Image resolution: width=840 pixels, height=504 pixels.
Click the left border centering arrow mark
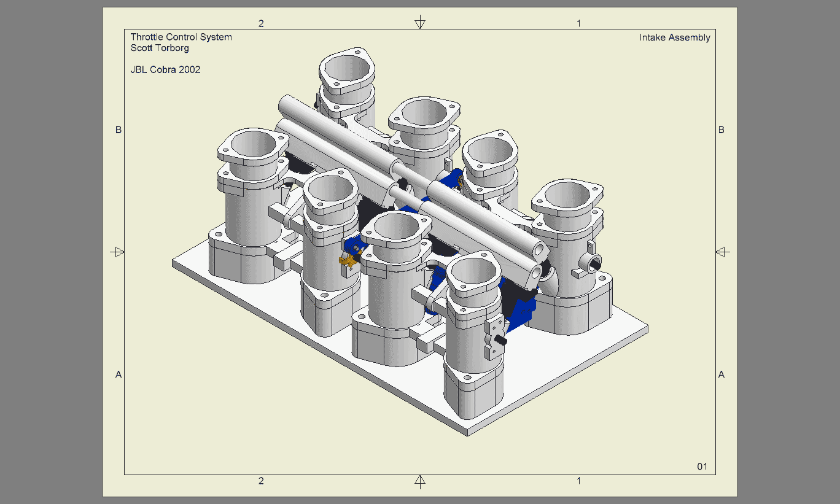pyautogui.click(x=117, y=252)
